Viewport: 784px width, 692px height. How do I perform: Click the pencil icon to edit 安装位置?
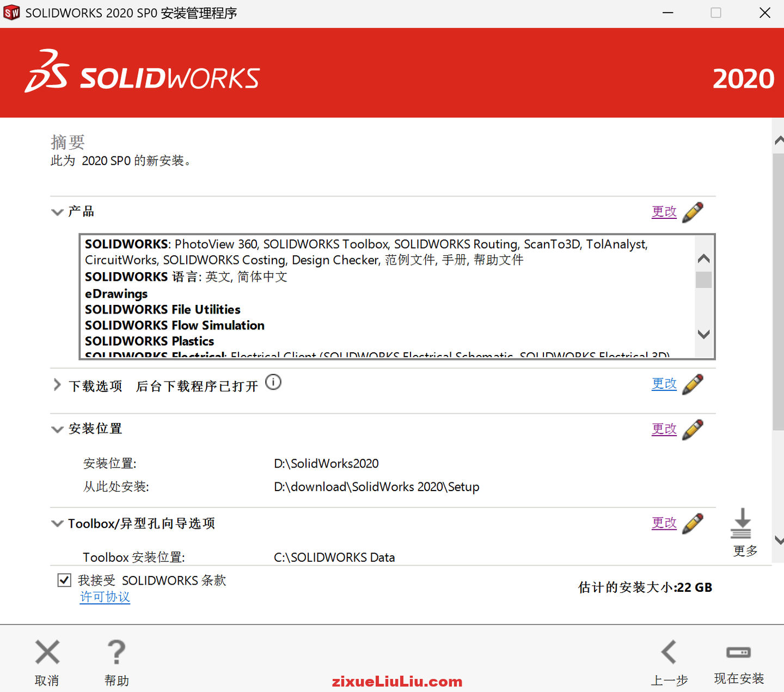tap(693, 429)
